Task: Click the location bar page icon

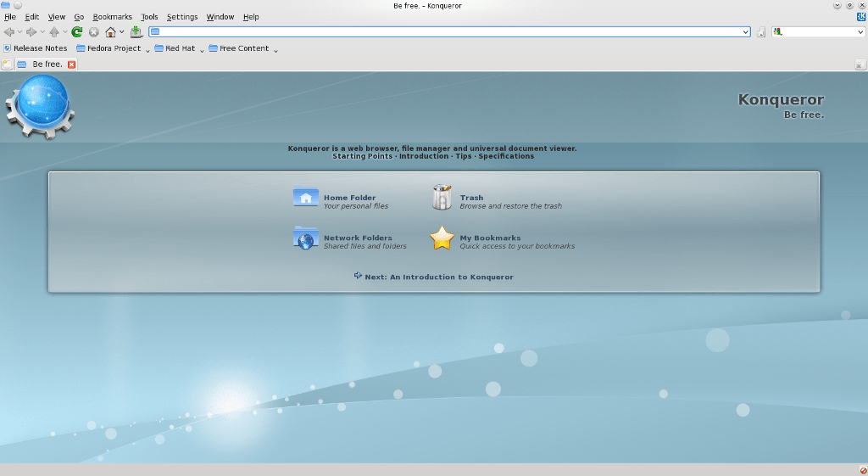Action: pyautogui.click(x=156, y=32)
